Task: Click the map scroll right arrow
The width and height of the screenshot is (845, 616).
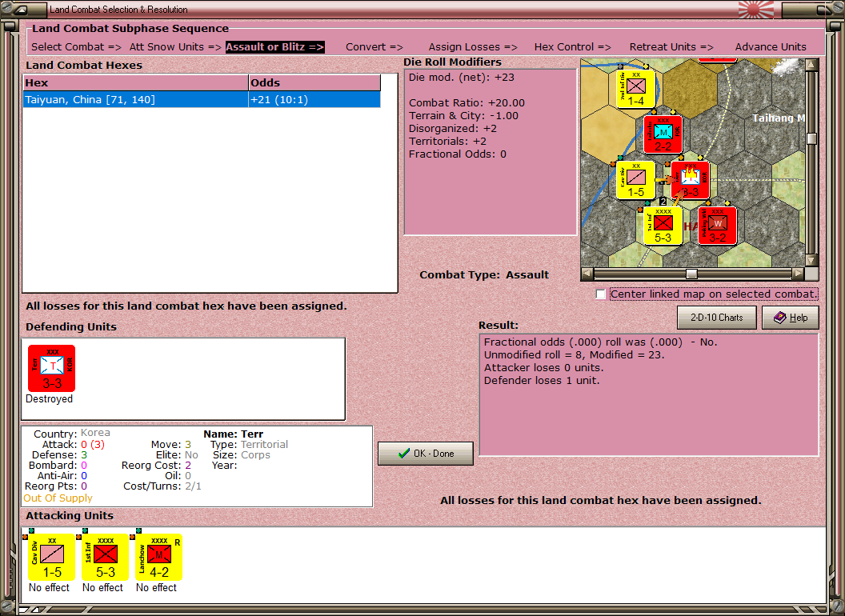Action: [x=798, y=274]
